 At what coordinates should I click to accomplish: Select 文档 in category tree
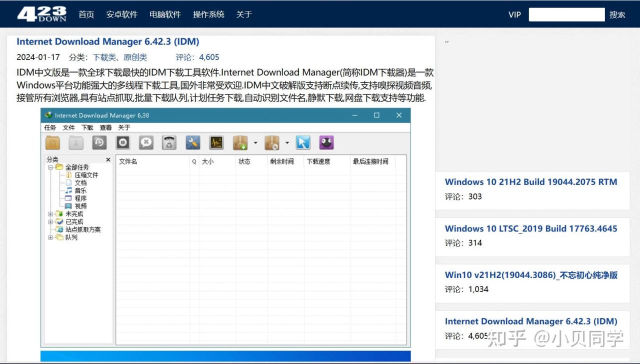(x=80, y=182)
